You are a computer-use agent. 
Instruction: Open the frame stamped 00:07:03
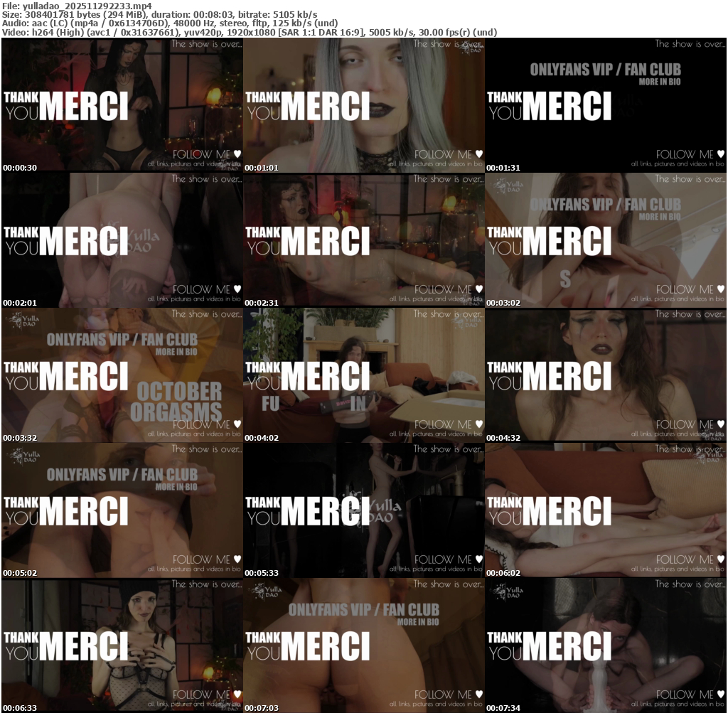click(364, 645)
